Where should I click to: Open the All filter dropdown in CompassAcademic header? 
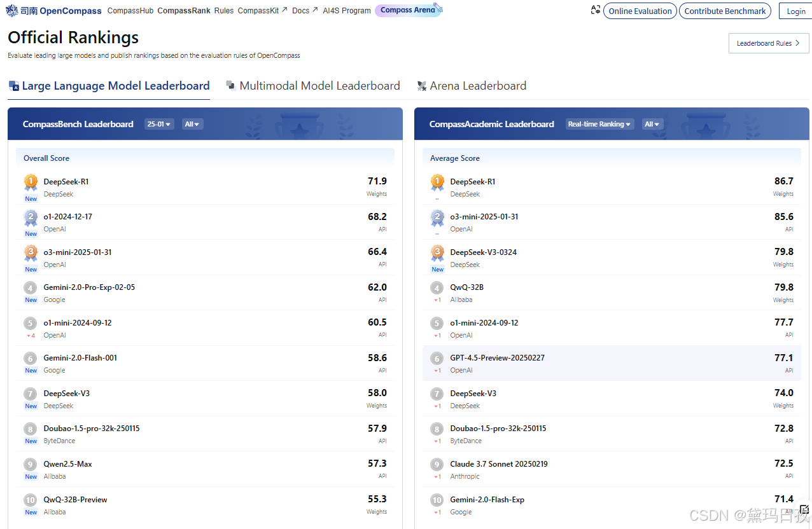(x=652, y=124)
